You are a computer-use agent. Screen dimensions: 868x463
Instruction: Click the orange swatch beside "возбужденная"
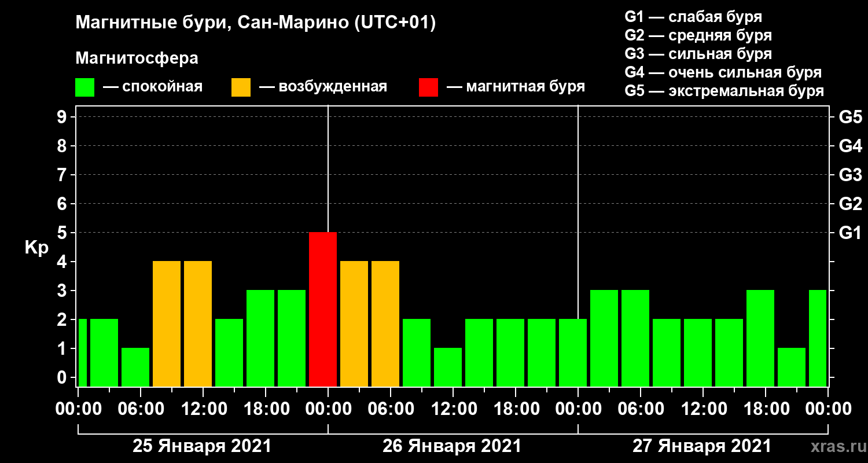241,87
